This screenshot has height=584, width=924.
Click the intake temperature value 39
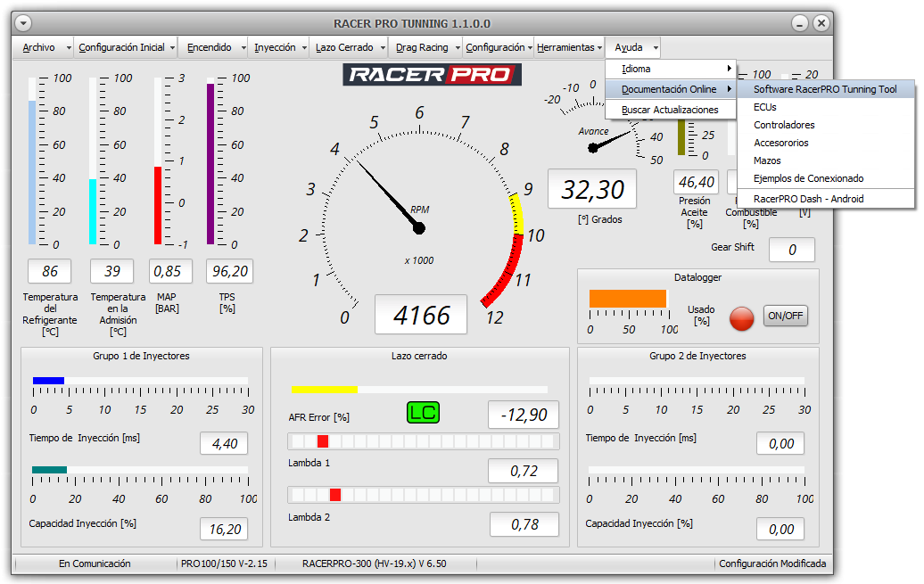pyautogui.click(x=112, y=271)
